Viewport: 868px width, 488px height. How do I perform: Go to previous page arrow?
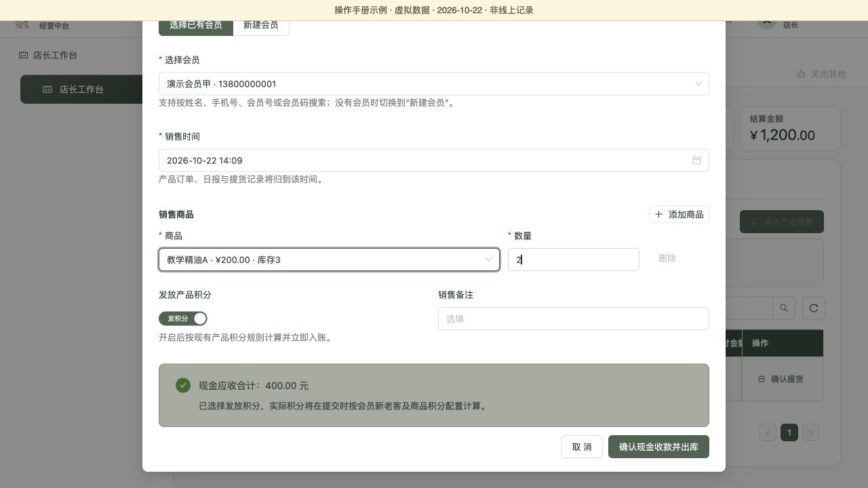[768, 432]
